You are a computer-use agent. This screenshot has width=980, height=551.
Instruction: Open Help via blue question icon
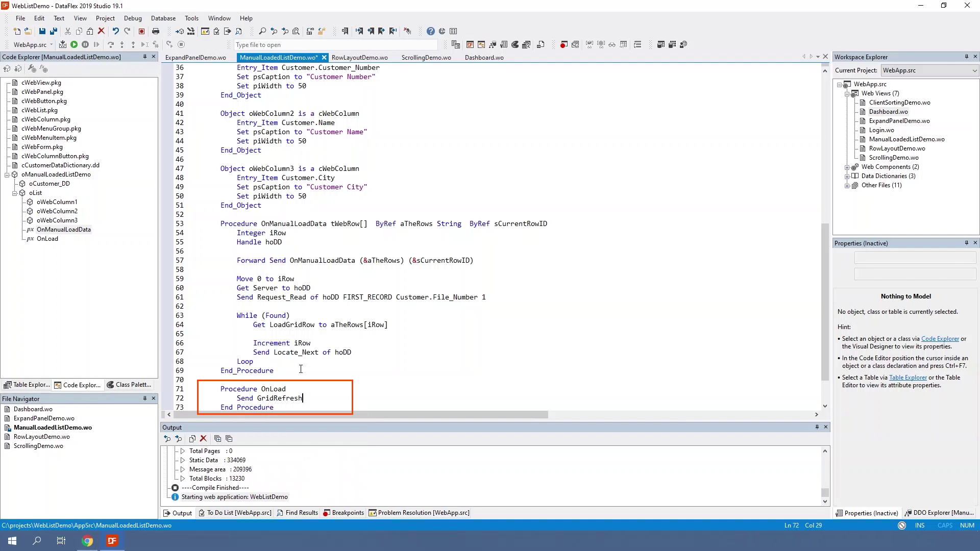[x=430, y=31]
